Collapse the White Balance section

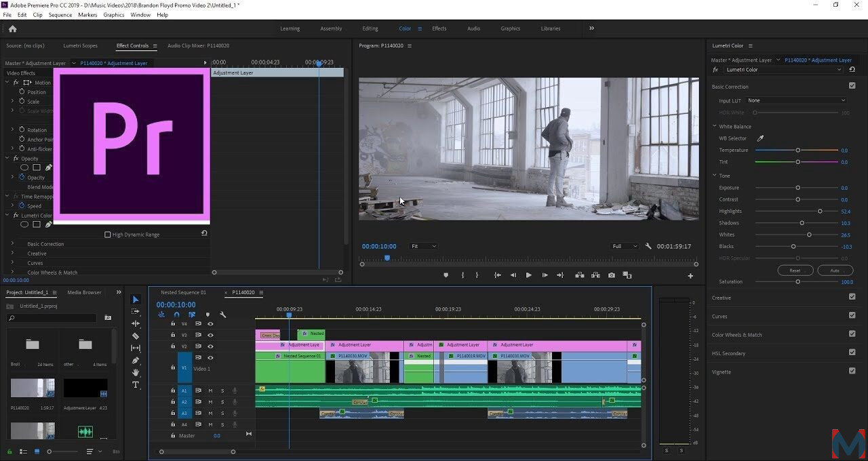click(715, 126)
